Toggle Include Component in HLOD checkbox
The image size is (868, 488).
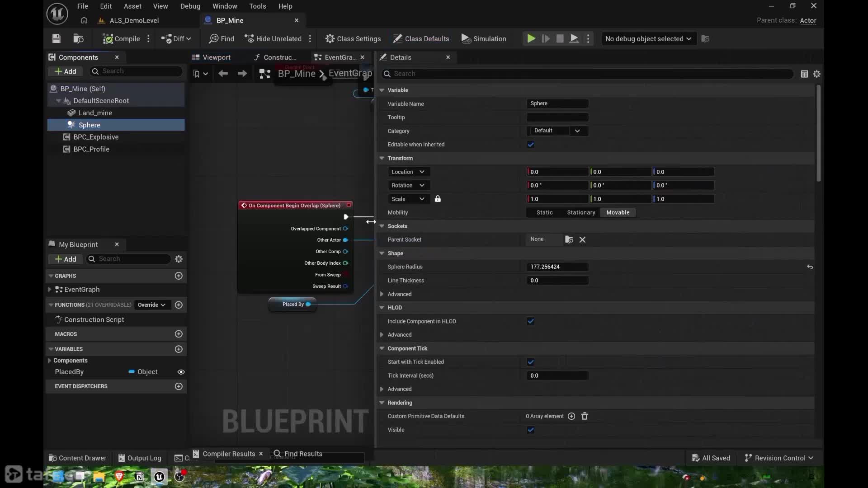pyautogui.click(x=531, y=321)
